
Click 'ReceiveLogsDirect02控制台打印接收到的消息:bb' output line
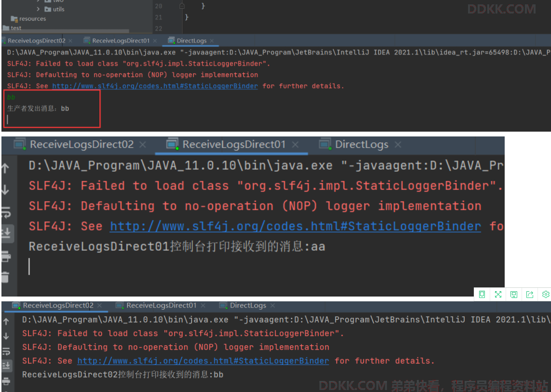tap(123, 375)
